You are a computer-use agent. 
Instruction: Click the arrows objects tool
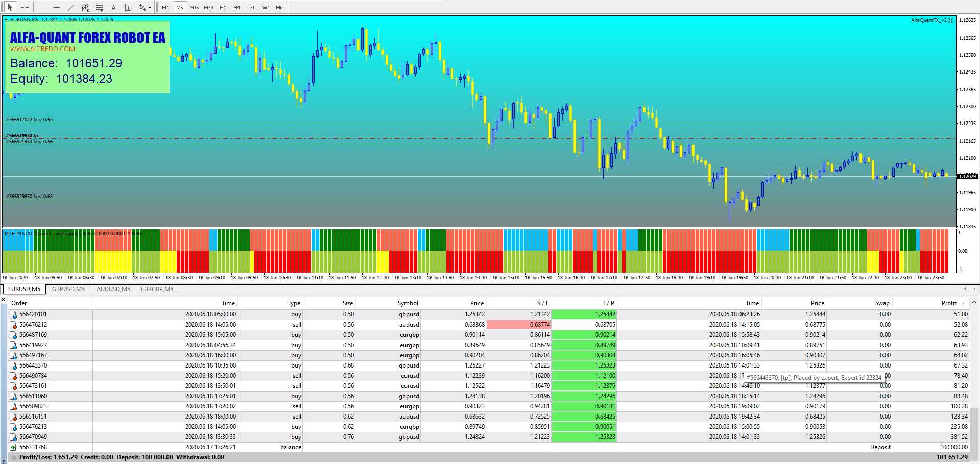pos(142,7)
